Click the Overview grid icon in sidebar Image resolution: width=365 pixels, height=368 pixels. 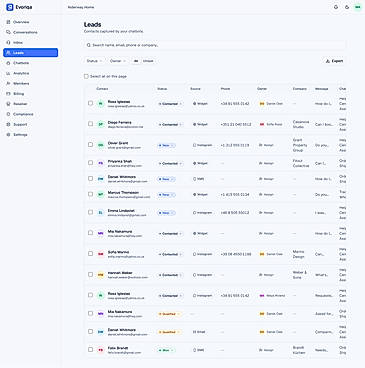(8, 22)
